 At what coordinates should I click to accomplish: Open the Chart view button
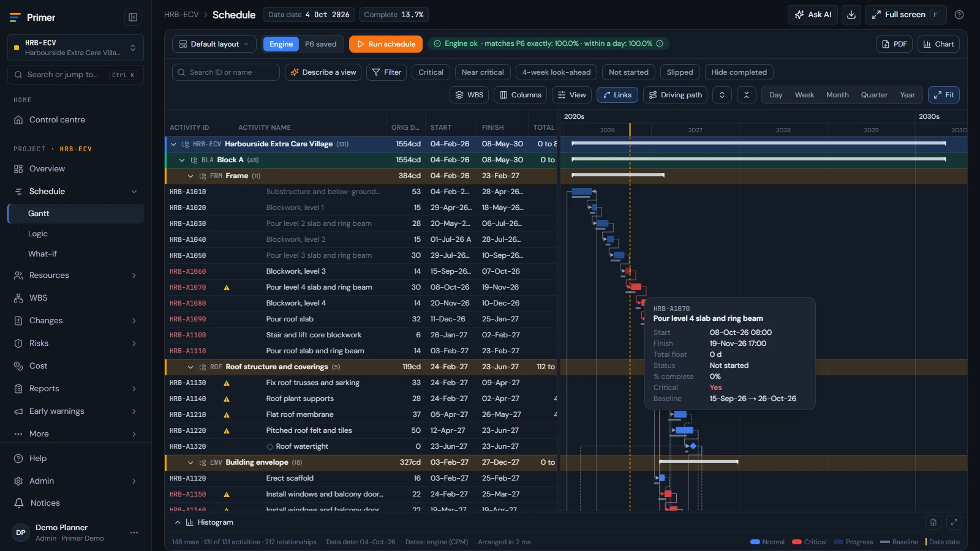[x=938, y=44]
